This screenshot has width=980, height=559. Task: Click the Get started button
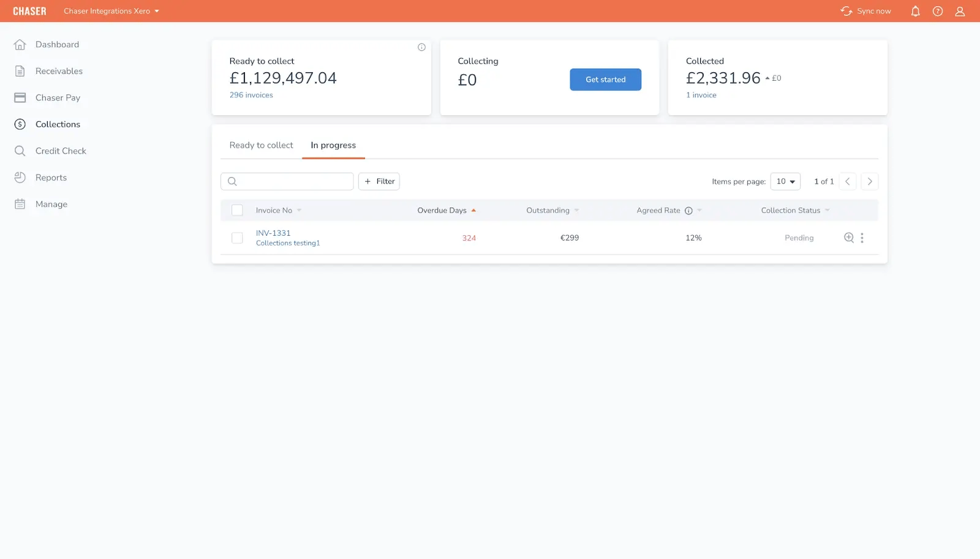605,80
